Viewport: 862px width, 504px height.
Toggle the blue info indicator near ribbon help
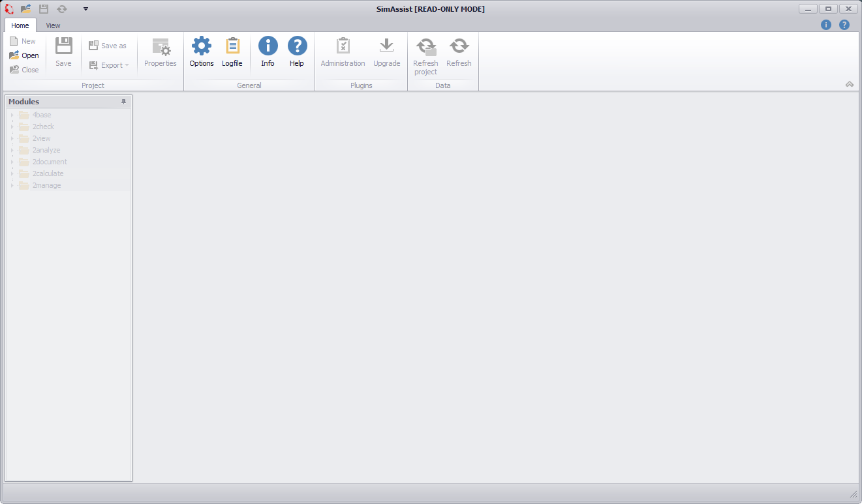click(x=825, y=24)
